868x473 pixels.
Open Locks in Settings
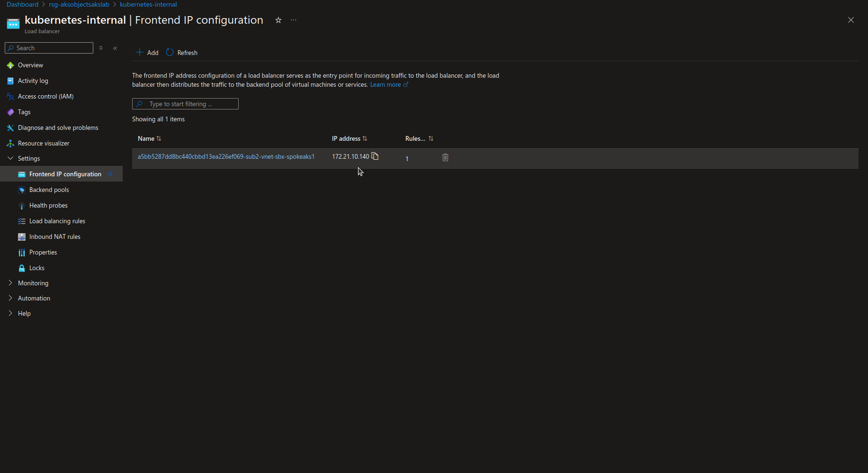tap(37, 268)
